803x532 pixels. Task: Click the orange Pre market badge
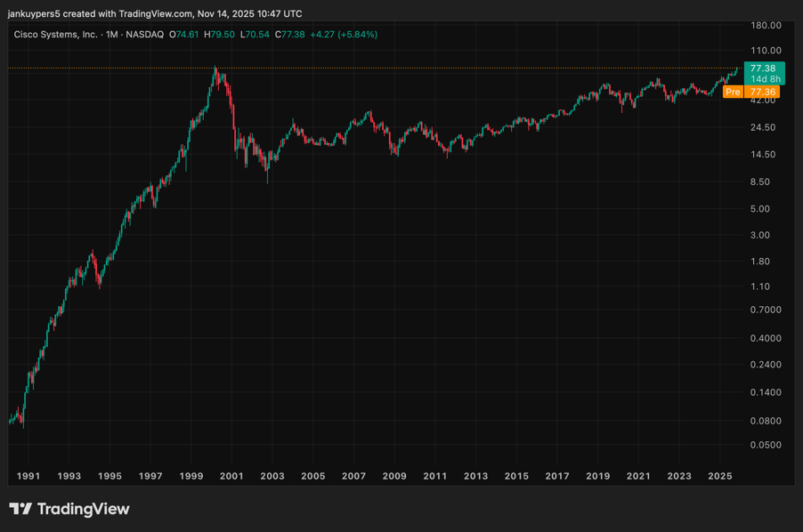tap(733, 92)
